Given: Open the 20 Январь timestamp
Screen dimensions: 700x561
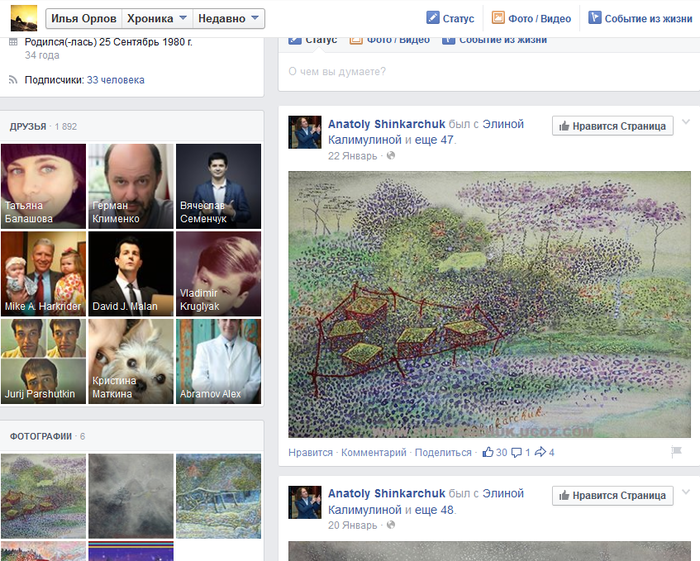Looking at the screenshot, I should [353, 525].
